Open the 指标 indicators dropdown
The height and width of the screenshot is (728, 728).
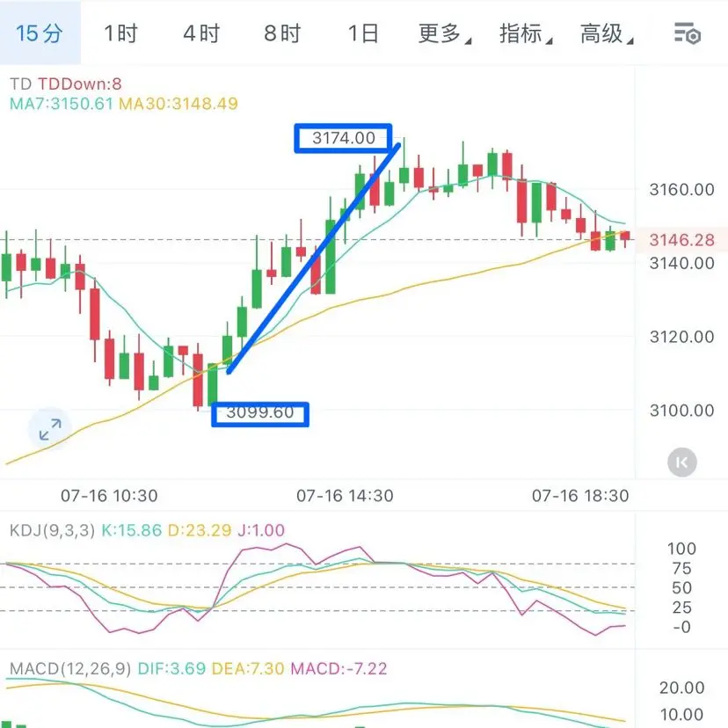point(526,33)
